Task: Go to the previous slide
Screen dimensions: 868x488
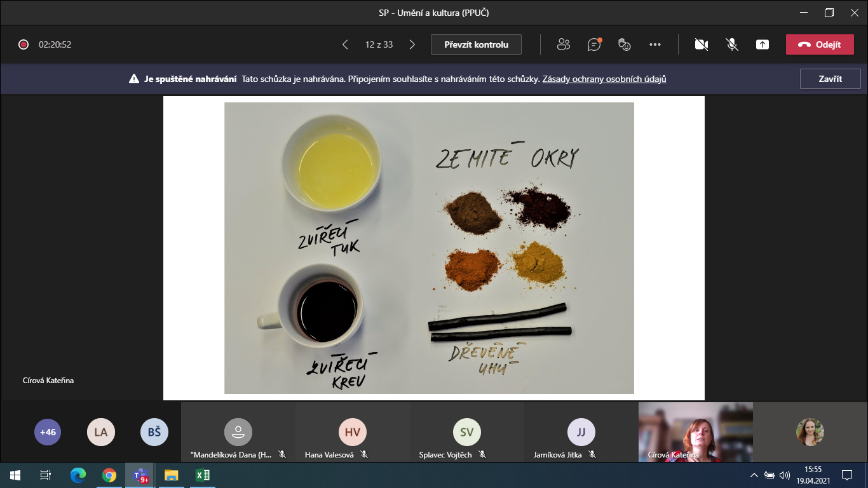Action: click(345, 44)
